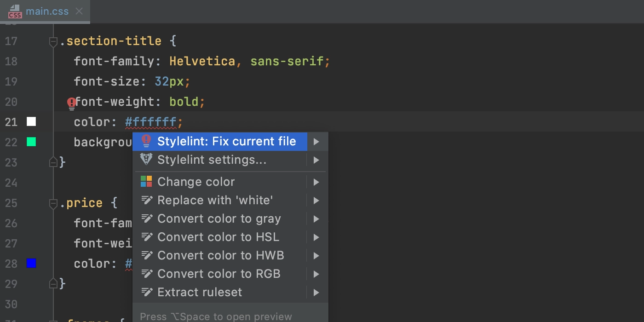Expand submenu arrow for Convert color to HSL
The width and height of the screenshot is (644, 322).
click(x=316, y=237)
